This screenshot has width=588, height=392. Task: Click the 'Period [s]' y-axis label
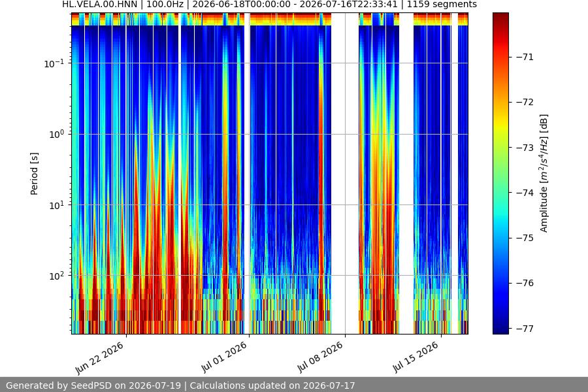tap(34, 174)
